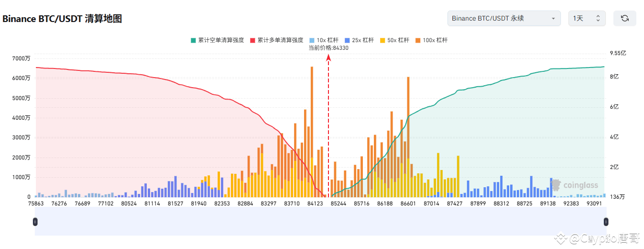The height and width of the screenshot is (249, 644).
Task: Click the right axis label 9.55亿
Action: [618, 54]
